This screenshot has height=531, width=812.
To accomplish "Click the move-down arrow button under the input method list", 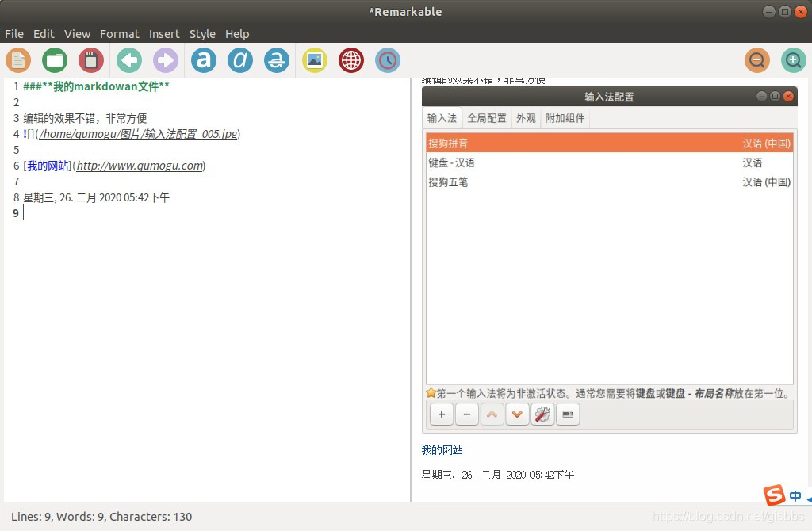I will tap(517, 414).
